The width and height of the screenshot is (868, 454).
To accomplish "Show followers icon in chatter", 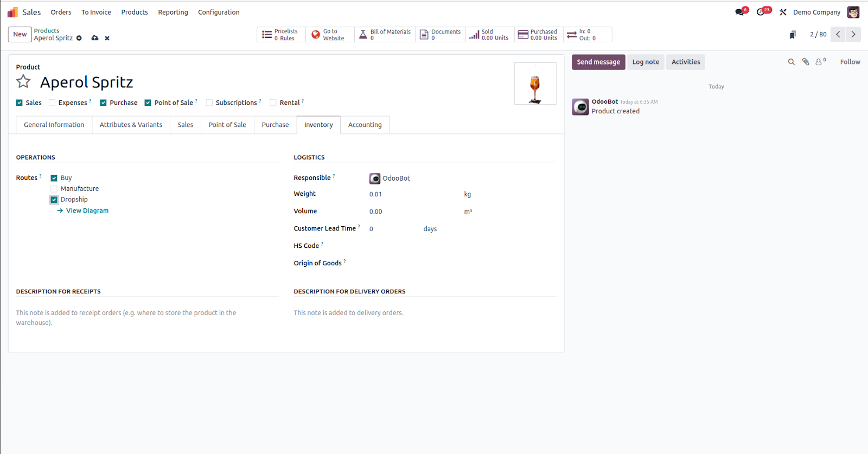I will [x=820, y=62].
